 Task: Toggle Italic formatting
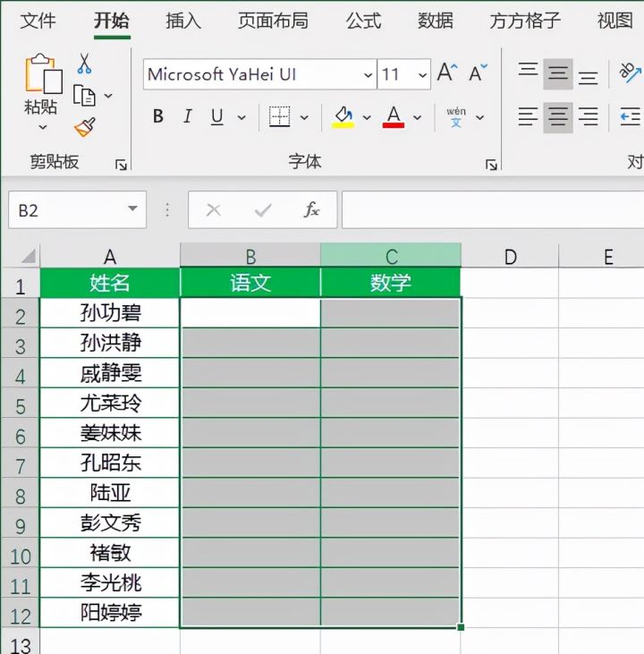pyautogui.click(x=188, y=116)
